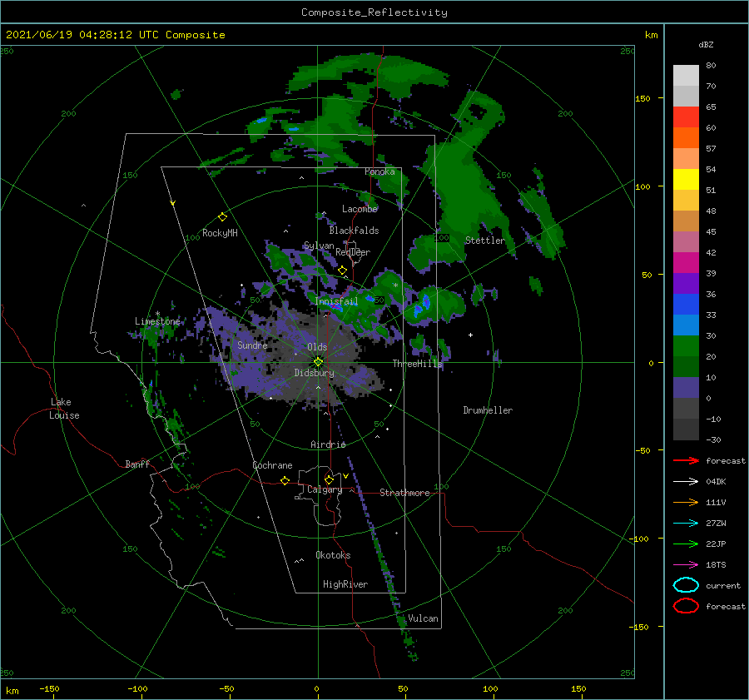Click the Sundre label on the map
749x700 pixels.
(252, 345)
